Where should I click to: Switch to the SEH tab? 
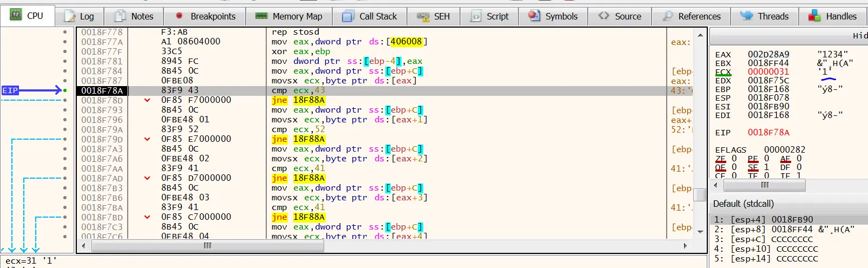(x=434, y=16)
